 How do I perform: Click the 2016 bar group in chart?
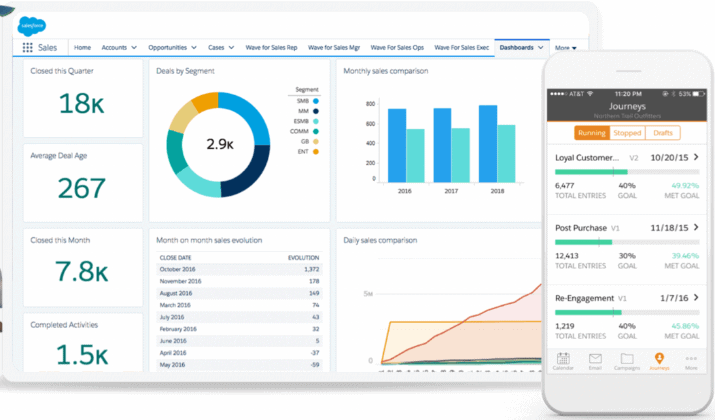pos(406,145)
